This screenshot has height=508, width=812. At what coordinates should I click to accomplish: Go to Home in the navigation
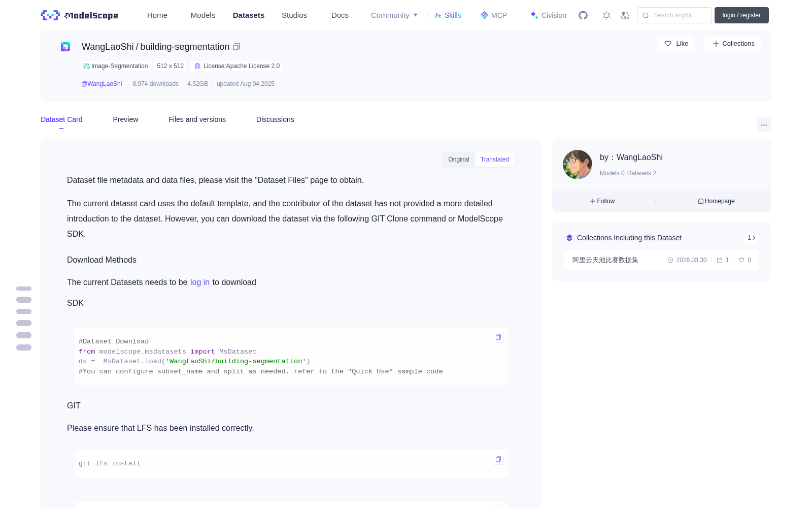coord(157,15)
